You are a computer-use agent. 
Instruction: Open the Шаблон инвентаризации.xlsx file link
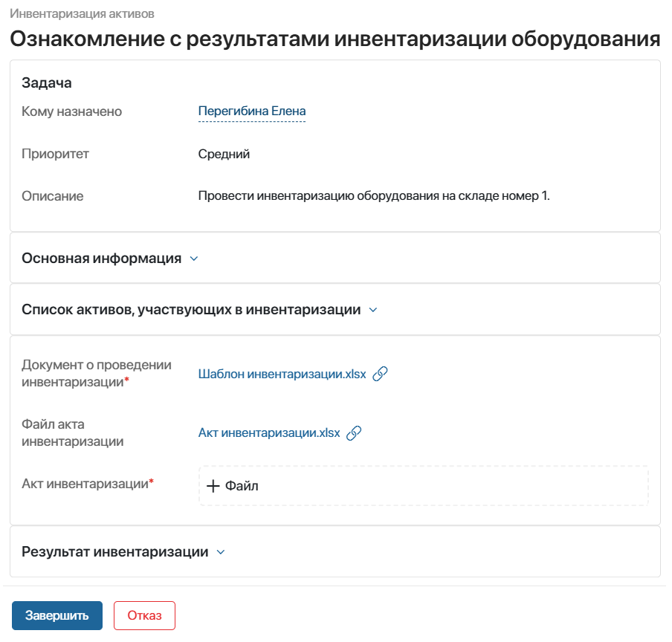coord(282,374)
